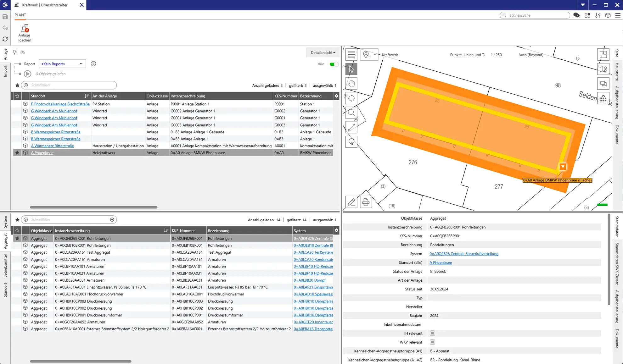The height and width of the screenshot is (364, 623).
Task: Click the refresh icon in left sidebar
Action: pyautogui.click(x=5, y=39)
